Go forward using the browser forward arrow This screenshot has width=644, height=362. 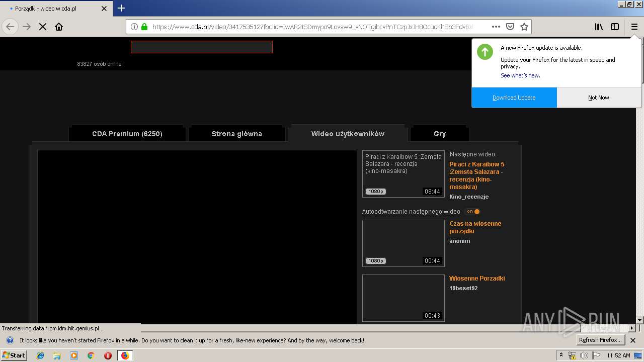[27, 27]
